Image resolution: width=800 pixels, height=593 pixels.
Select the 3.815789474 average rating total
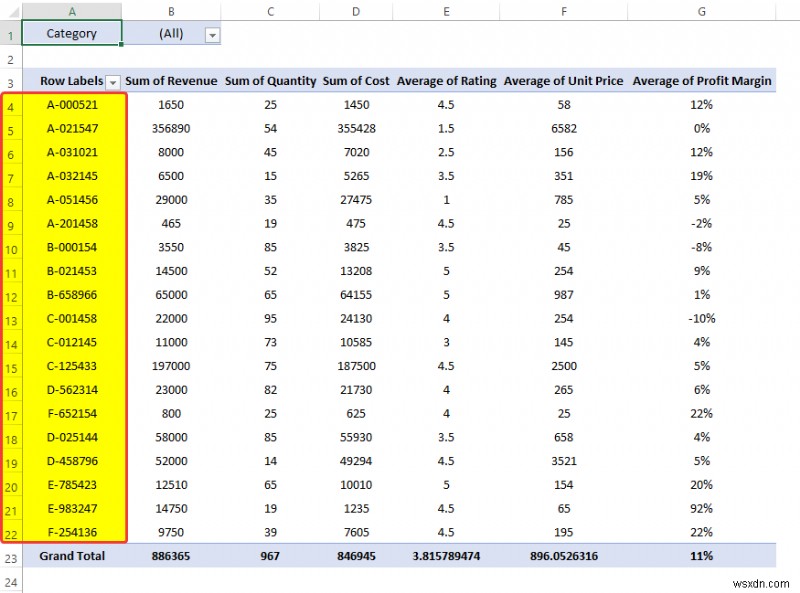tap(445, 556)
